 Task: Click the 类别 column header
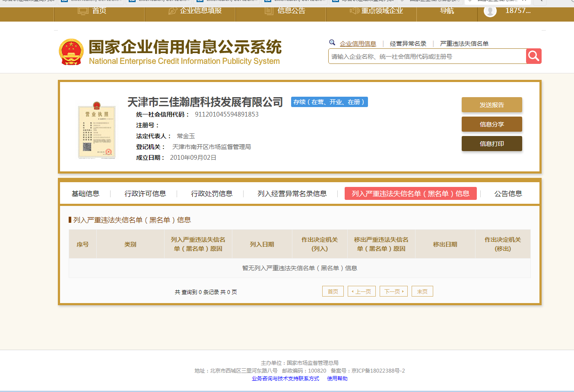tap(130, 244)
